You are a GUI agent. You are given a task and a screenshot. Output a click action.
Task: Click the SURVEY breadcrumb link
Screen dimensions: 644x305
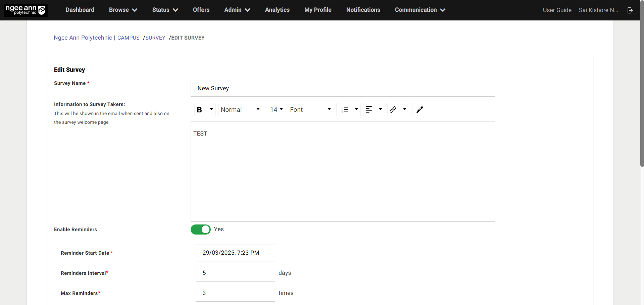[155, 38]
